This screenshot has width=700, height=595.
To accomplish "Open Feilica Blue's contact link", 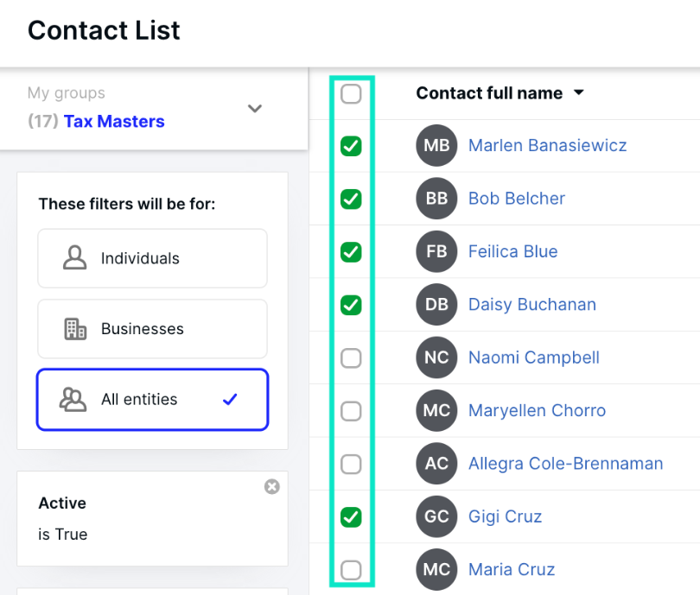I will pyautogui.click(x=513, y=251).
